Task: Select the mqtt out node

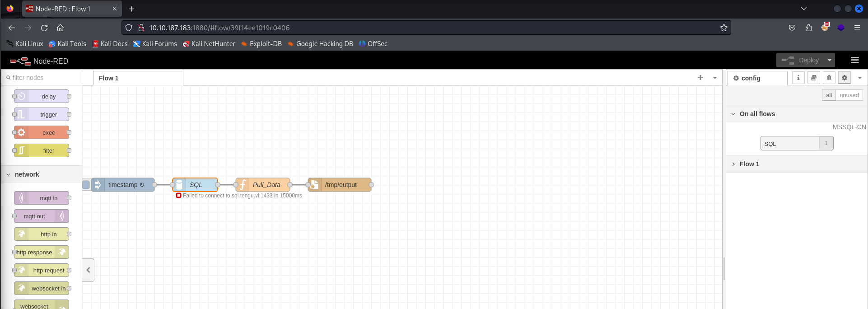Action: pos(42,216)
